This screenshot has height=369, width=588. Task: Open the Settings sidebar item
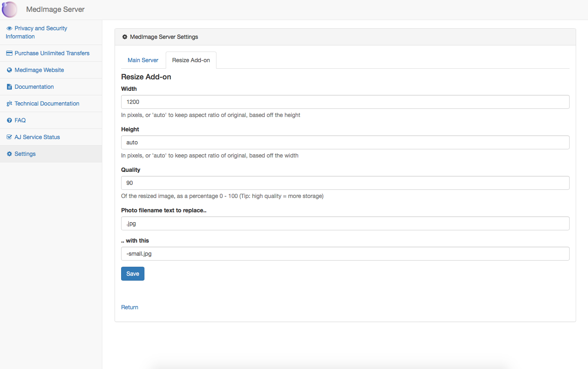pyautogui.click(x=51, y=154)
